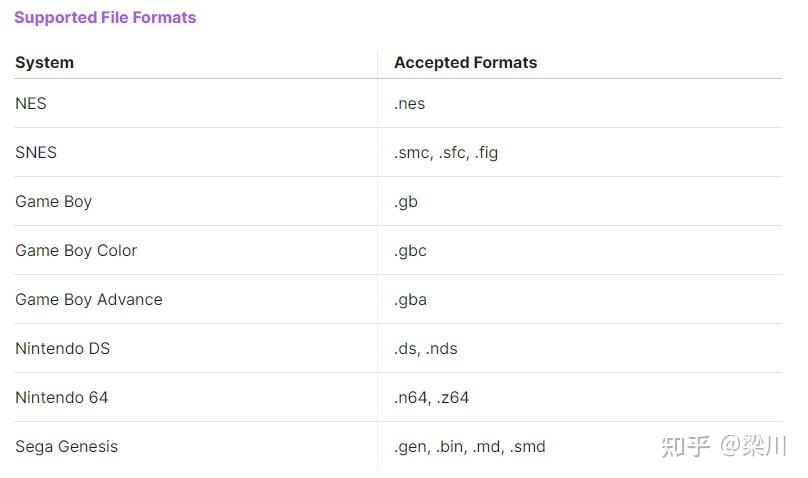Click the .ds, .nds formats cell
Image resolution: width=808 pixels, height=478 pixels.
point(426,348)
